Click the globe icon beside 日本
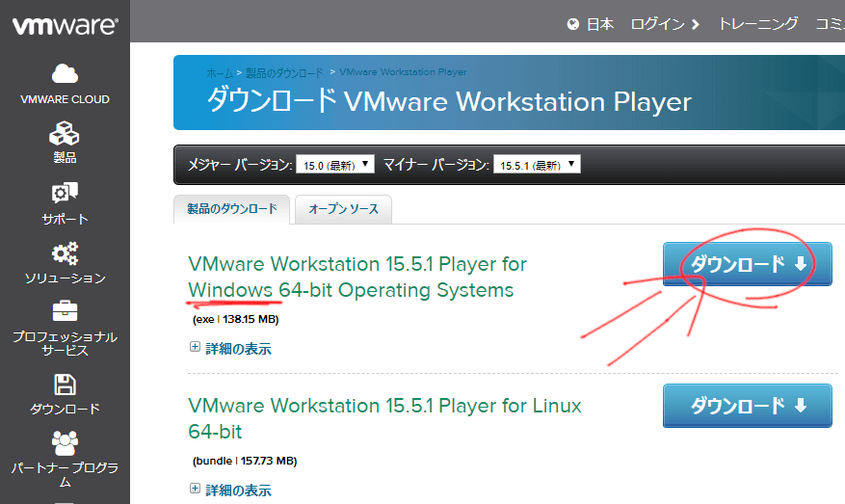The width and height of the screenshot is (845, 504). coord(573,24)
